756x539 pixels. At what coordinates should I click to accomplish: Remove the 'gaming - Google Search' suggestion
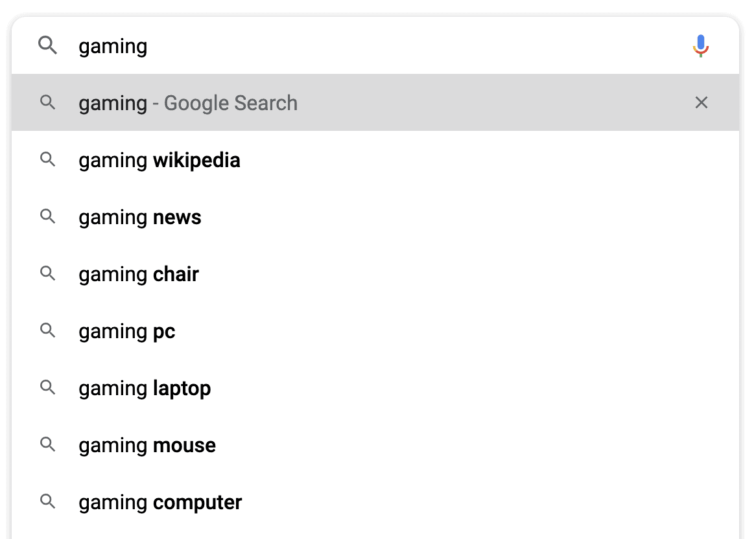pos(702,102)
